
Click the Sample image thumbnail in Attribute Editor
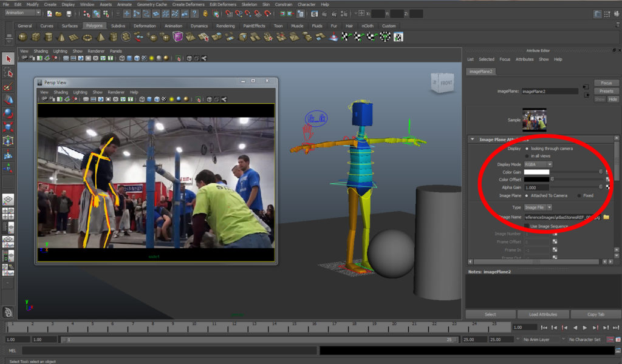[534, 119]
